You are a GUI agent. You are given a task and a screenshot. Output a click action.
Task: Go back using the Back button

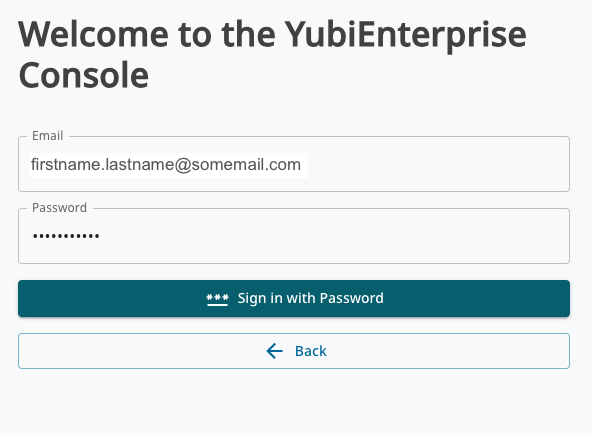tap(294, 351)
